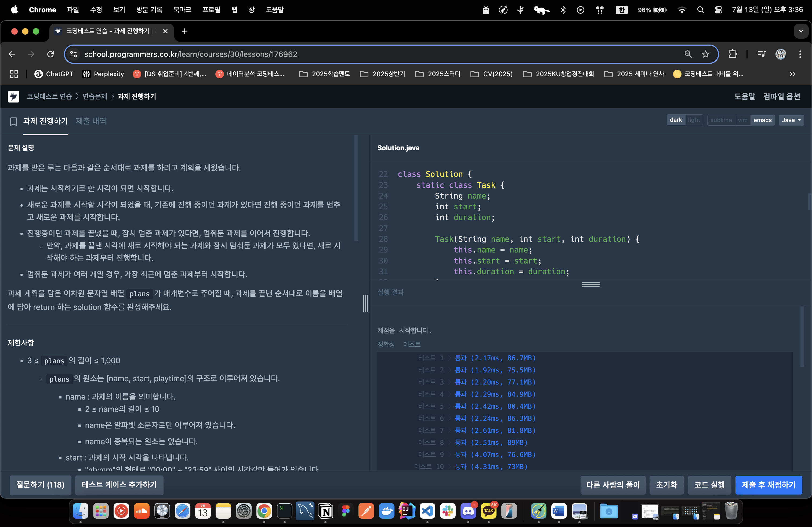This screenshot has width=812, height=527.
Task: View 다른 사람의 풀이
Action: (x=613, y=485)
